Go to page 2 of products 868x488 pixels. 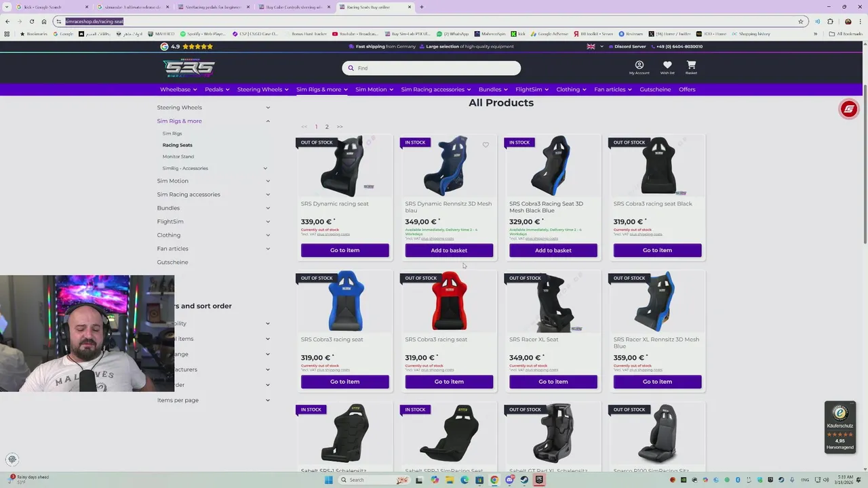327,127
